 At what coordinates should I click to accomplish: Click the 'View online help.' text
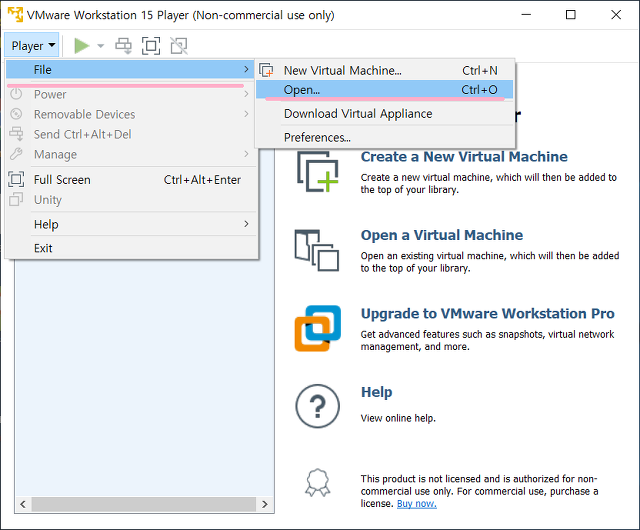coord(398,418)
